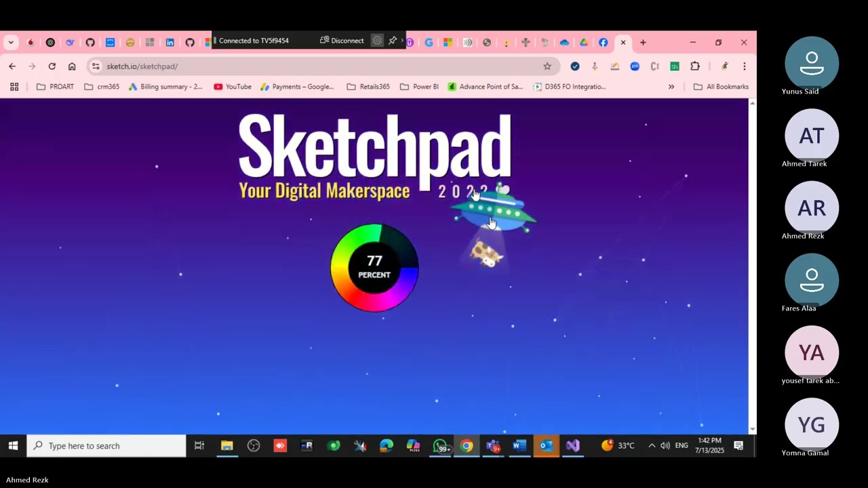Open a new browser tab
The image size is (868, 488).
[x=643, y=43]
